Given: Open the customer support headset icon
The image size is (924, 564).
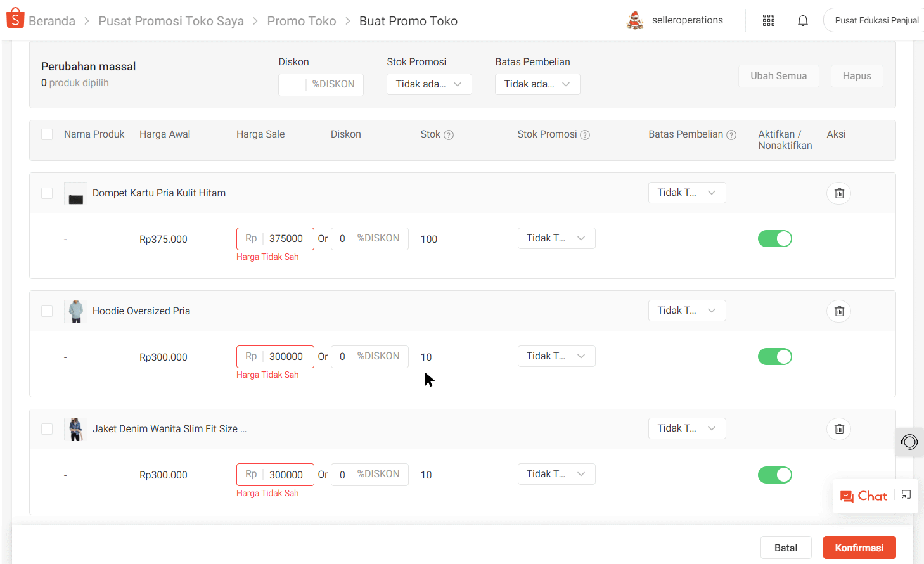Looking at the screenshot, I should coord(909,442).
